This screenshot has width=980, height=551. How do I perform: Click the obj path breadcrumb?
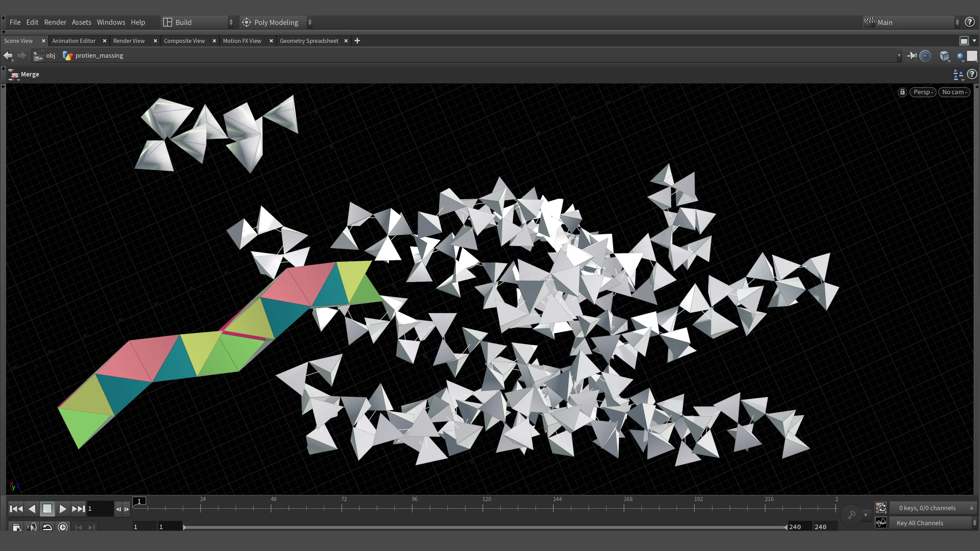click(x=51, y=56)
